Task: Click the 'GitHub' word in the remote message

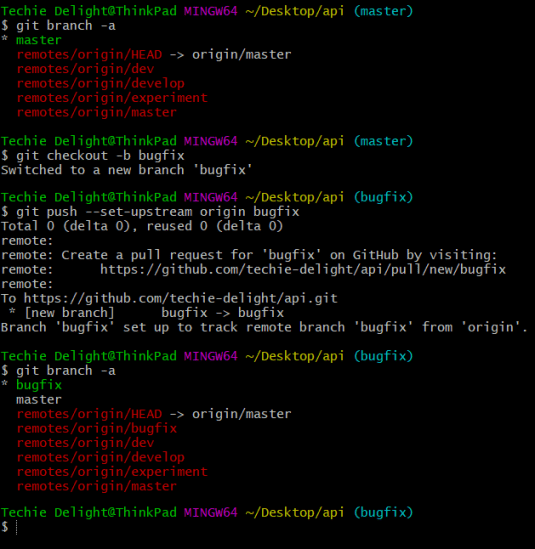Action: 375,255
